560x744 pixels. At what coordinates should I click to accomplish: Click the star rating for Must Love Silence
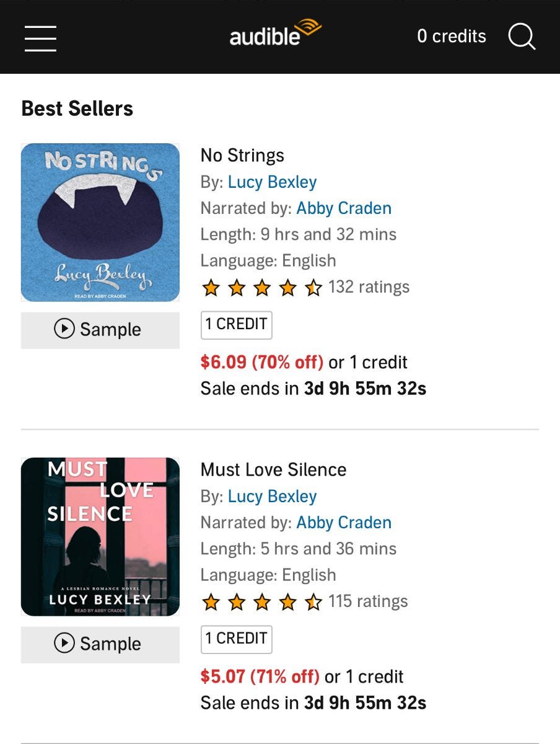point(261,602)
